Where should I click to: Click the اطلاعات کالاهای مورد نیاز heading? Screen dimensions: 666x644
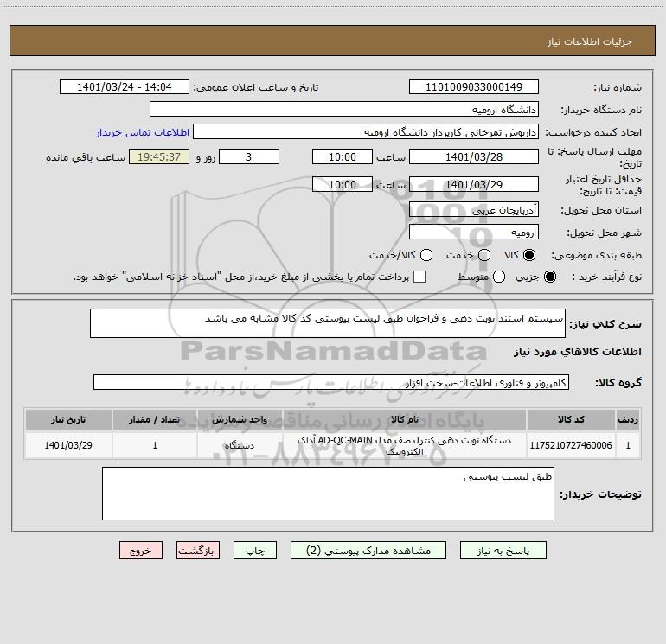click(x=577, y=352)
